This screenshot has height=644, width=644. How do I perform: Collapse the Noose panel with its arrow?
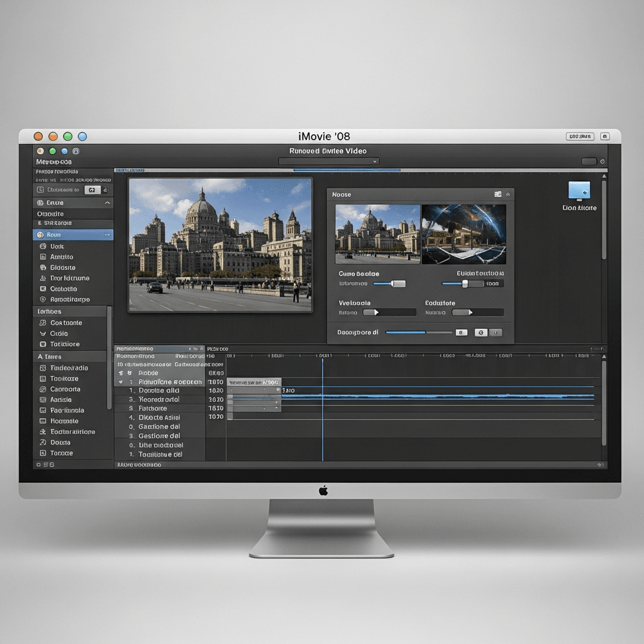pyautogui.click(x=508, y=195)
